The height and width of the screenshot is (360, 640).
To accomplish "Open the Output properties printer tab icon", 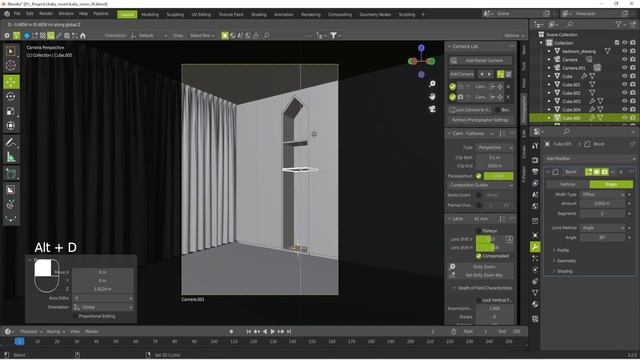I will [x=535, y=171].
